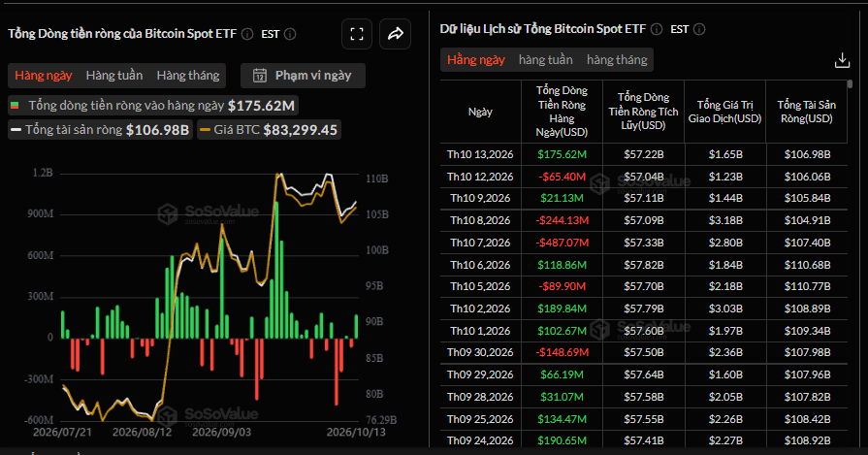The image size is (868, 455).
Task: Red-green swatch of net inflow legend
Action: tap(15, 105)
